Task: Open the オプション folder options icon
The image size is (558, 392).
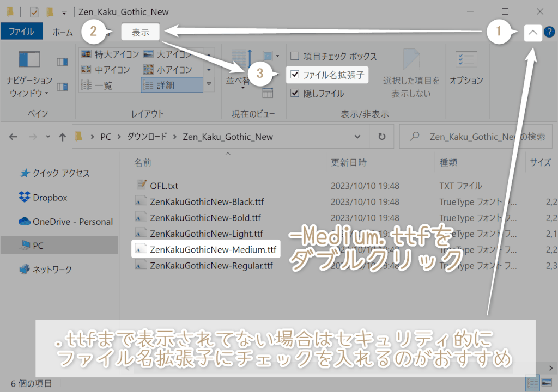Action: [466, 71]
